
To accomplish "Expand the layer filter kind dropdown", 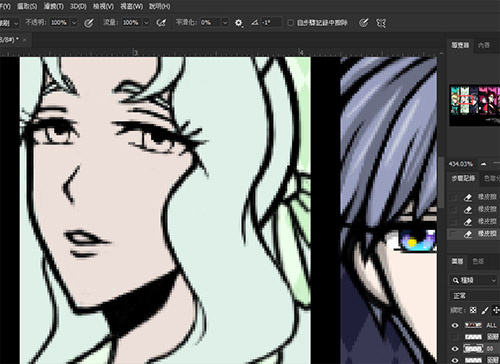I will pyautogui.click(x=473, y=280).
